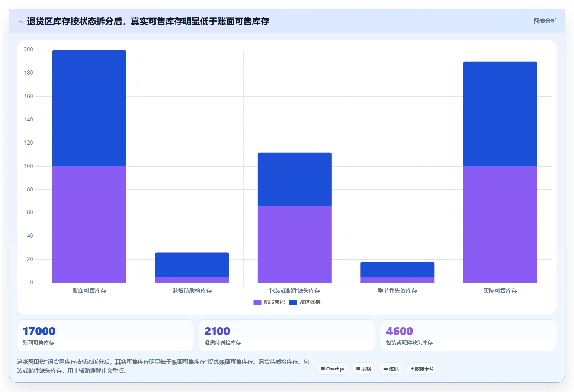Screen dimensions: 574x392
Task: Click the 实际可售库存 x-axis label
Action: point(500,290)
